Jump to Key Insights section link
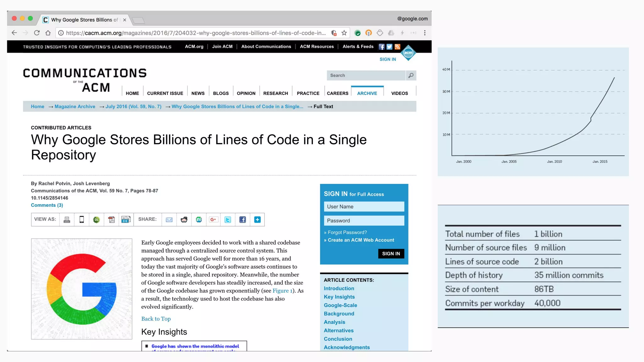This screenshot has width=644, height=362. (339, 297)
